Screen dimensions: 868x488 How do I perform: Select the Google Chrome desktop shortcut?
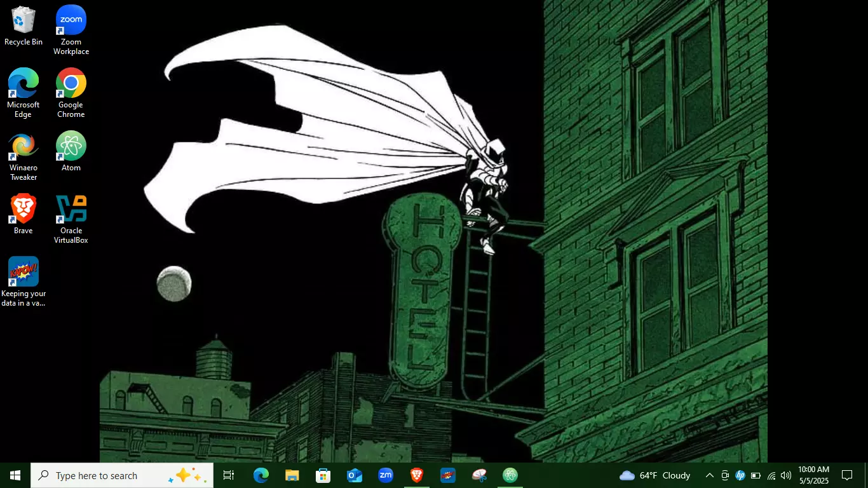click(x=71, y=93)
